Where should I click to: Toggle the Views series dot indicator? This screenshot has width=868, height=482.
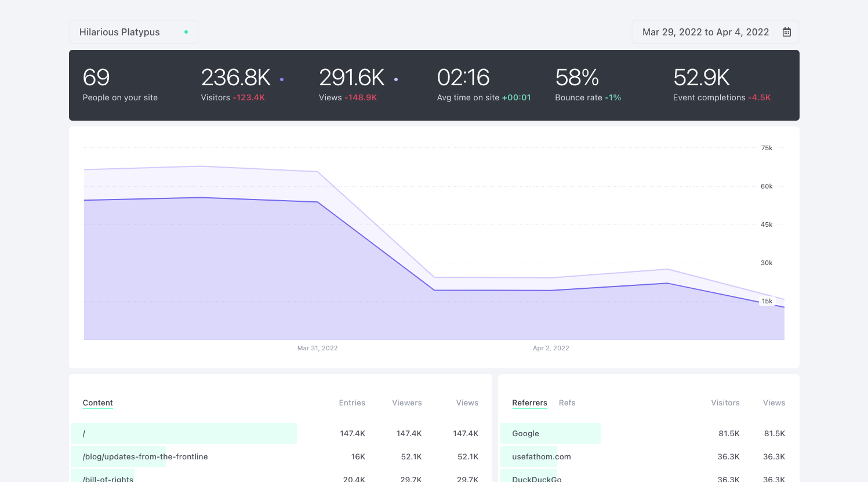click(x=396, y=79)
